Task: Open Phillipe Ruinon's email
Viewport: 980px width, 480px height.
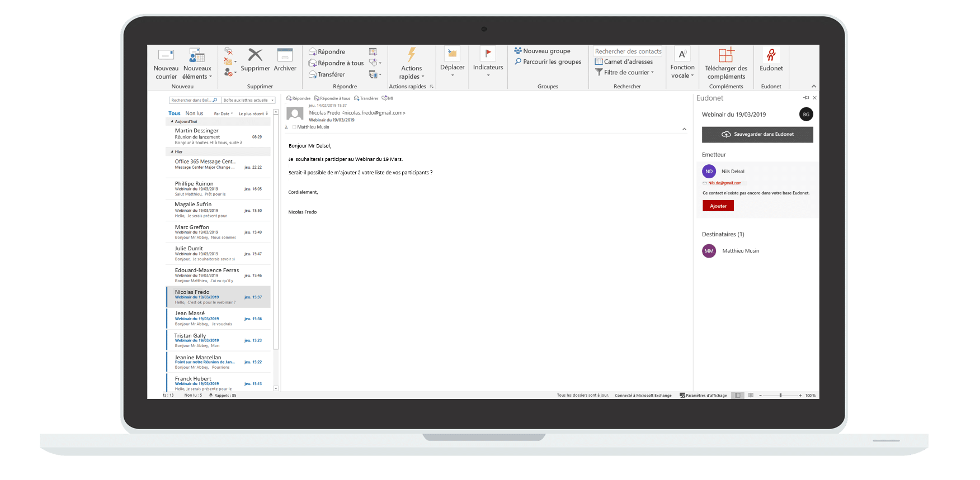Action: point(218,188)
